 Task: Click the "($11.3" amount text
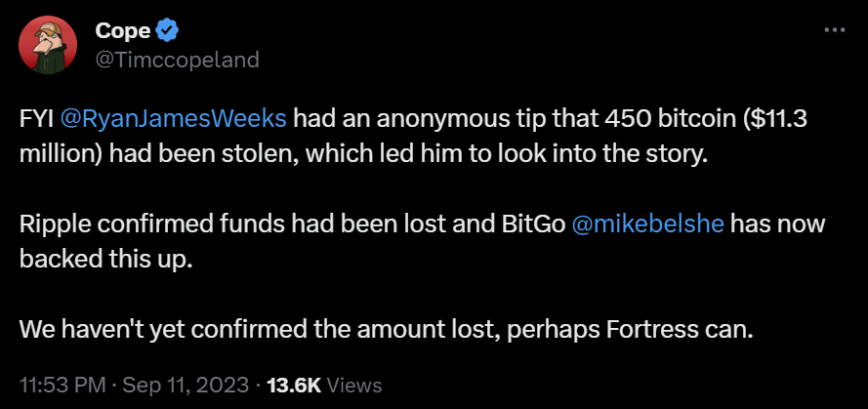coord(762,119)
